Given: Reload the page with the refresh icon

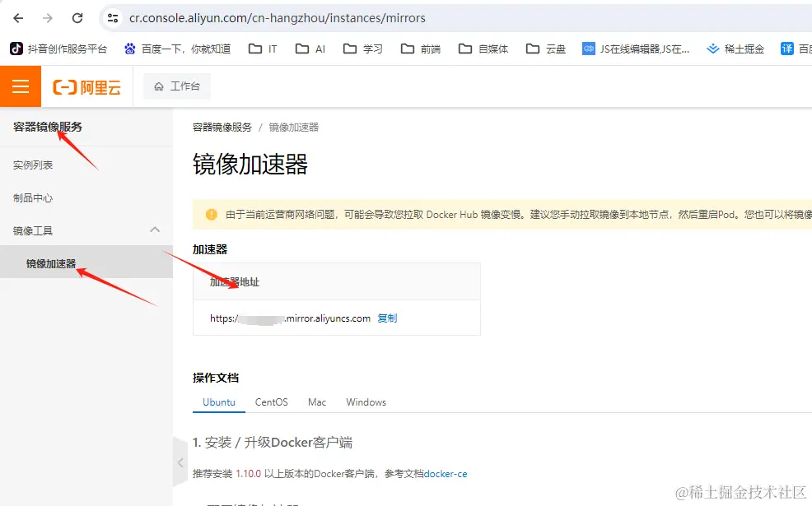Looking at the screenshot, I should pos(77,18).
